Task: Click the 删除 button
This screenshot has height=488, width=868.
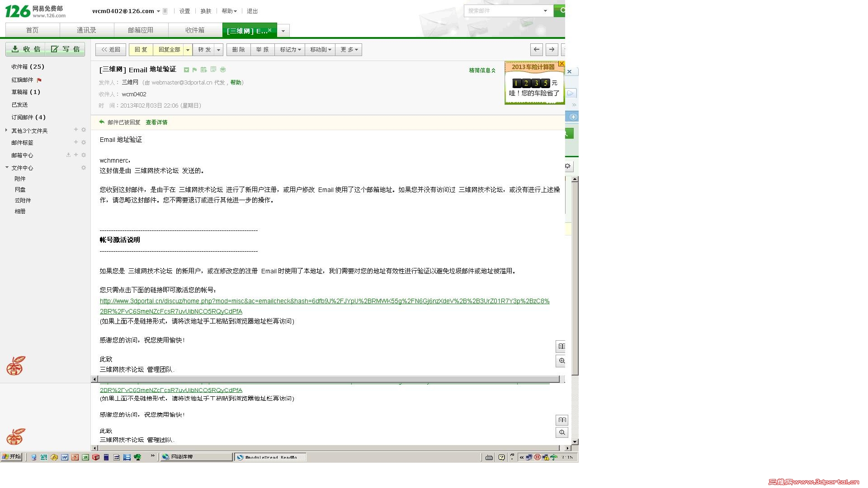Action: point(238,50)
